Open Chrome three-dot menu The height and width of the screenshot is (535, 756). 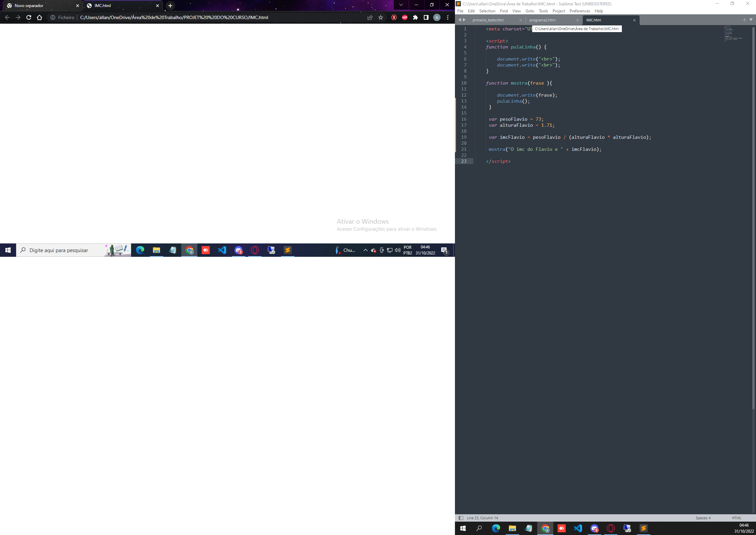(448, 17)
